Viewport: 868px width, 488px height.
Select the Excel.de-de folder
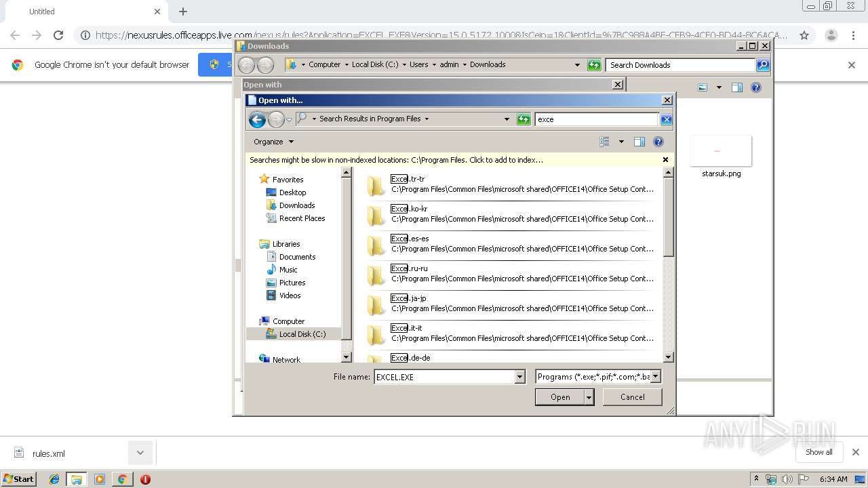coord(512,357)
